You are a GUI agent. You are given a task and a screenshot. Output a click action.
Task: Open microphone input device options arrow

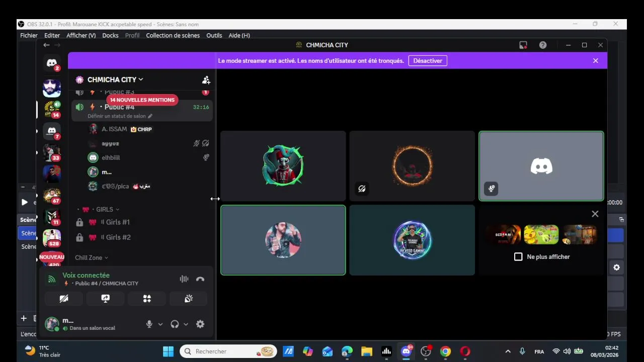click(160, 324)
